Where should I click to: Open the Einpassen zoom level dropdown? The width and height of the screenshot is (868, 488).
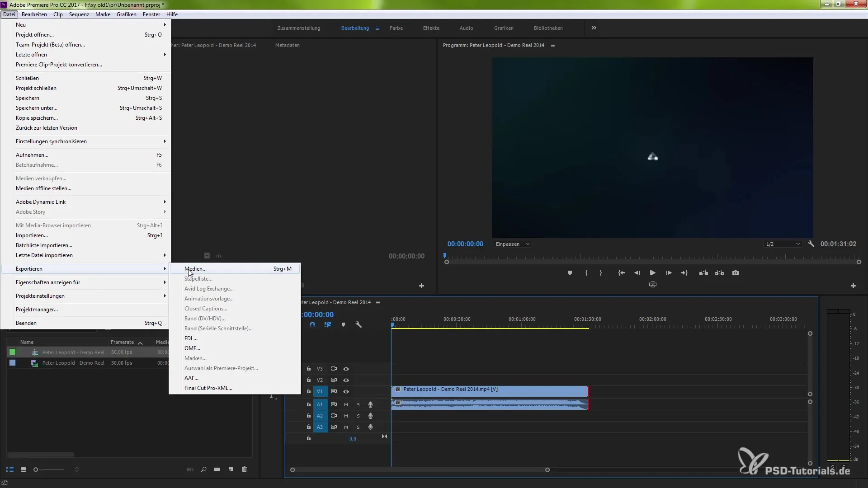512,244
